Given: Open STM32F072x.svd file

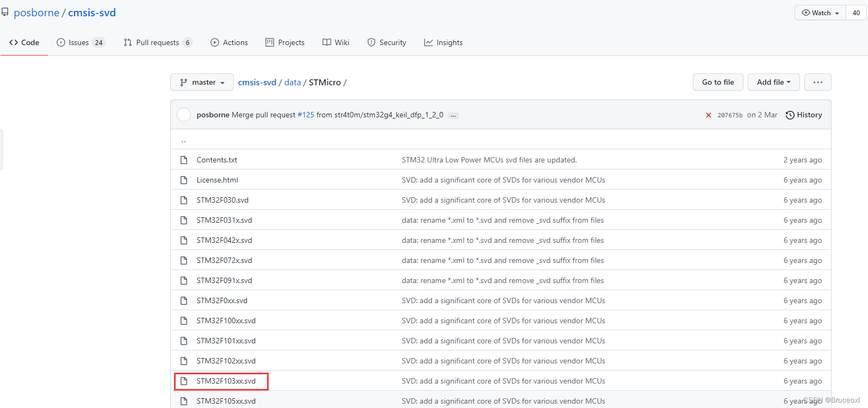Looking at the screenshot, I should pos(225,260).
